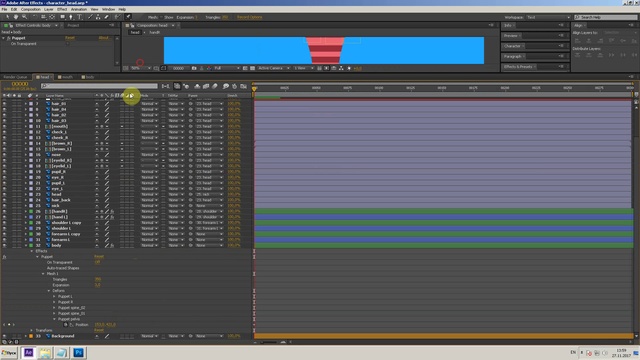Enable Motion Blur timeline button
640x360 pixels.
tap(215, 86)
